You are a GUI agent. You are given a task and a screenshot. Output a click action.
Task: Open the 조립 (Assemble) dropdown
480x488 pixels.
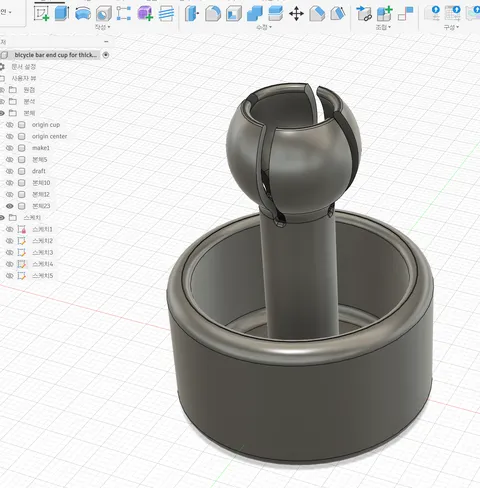point(383,27)
